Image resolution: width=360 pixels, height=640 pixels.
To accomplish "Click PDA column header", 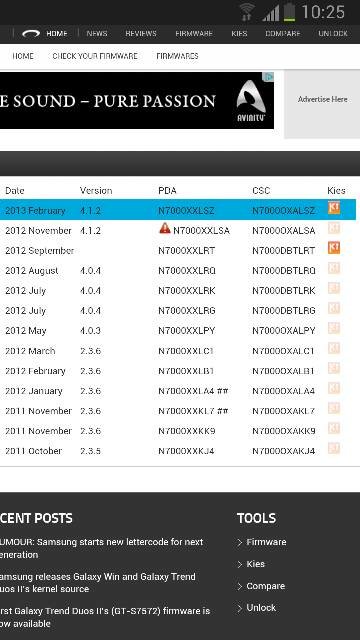I will (167, 191).
